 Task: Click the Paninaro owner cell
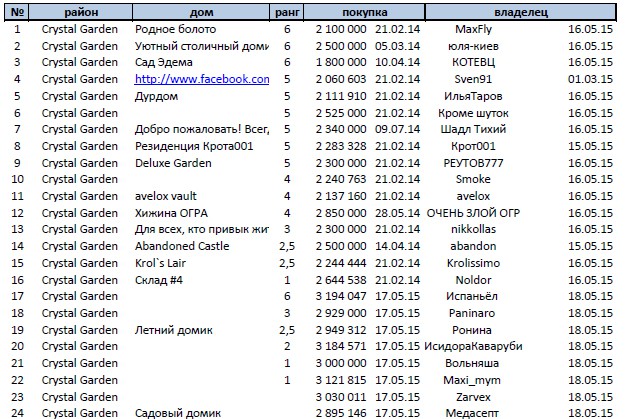(x=472, y=313)
